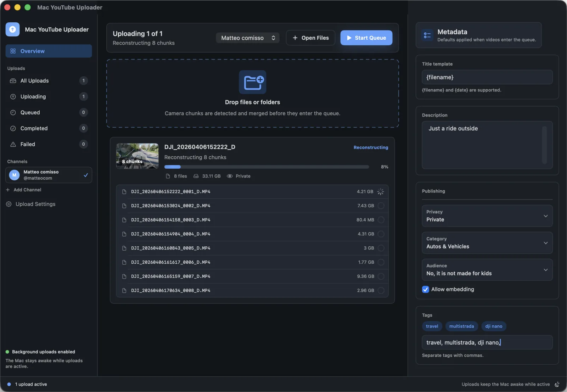The height and width of the screenshot is (392, 567).
Task: Click the folder-plus icon in the drop zone
Action: point(252,82)
